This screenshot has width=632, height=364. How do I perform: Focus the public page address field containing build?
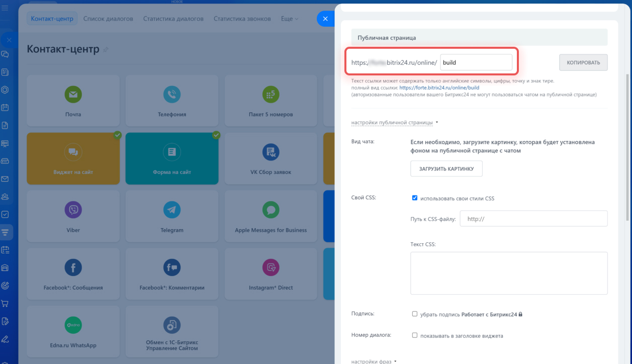(476, 62)
